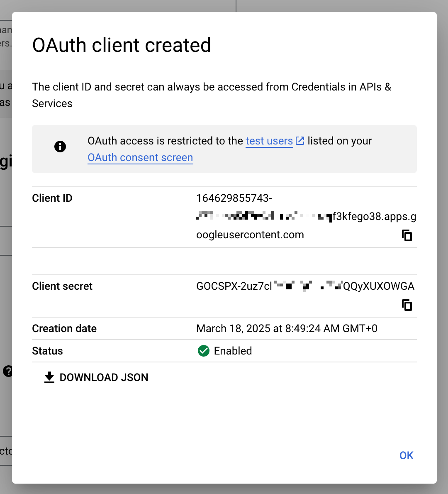The width and height of the screenshot is (448, 494).
Task: Open the OAuth consent screen link
Action: coord(140,158)
